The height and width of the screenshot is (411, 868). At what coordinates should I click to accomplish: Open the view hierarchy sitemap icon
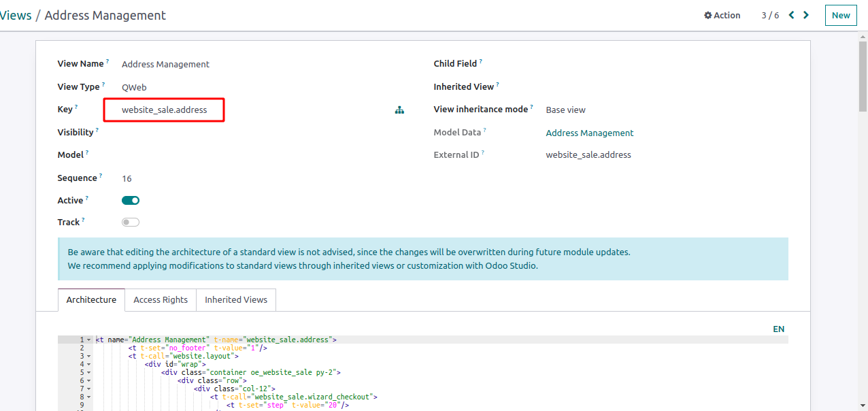(x=399, y=110)
